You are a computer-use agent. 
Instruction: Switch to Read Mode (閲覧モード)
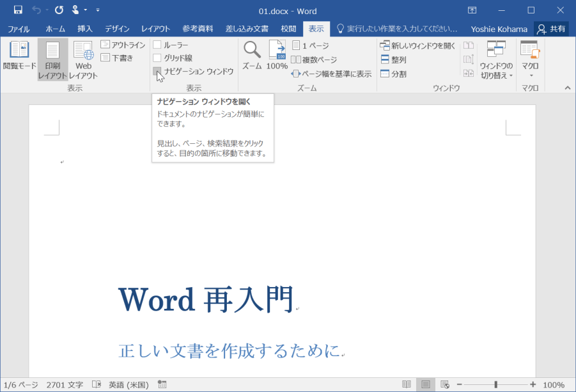(x=19, y=56)
